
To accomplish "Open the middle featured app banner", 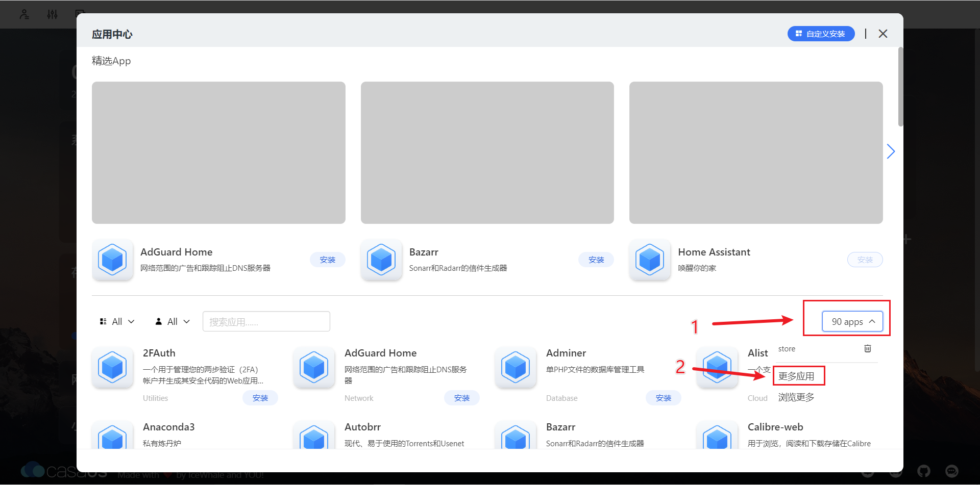I will tap(487, 152).
